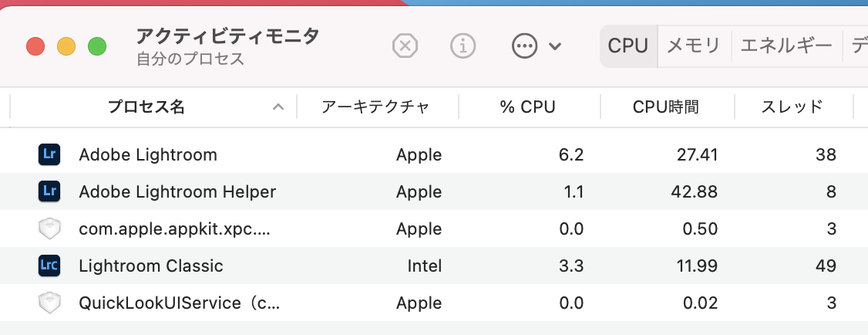
Task: Sort by the % CPU column header
Action: (527, 107)
